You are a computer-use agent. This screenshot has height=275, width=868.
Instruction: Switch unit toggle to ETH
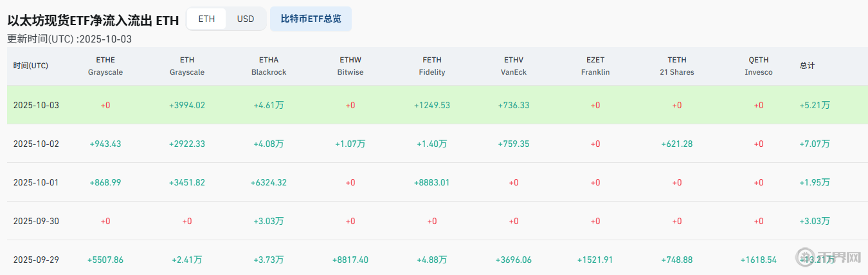pyautogui.click(x=206, y=19)
